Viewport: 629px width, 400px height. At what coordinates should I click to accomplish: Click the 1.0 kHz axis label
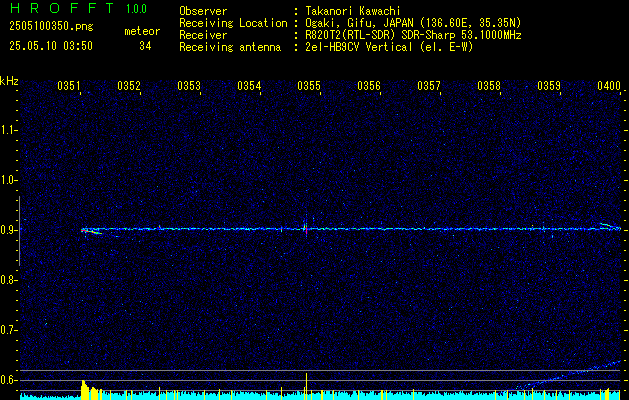(x=9, y=180)
